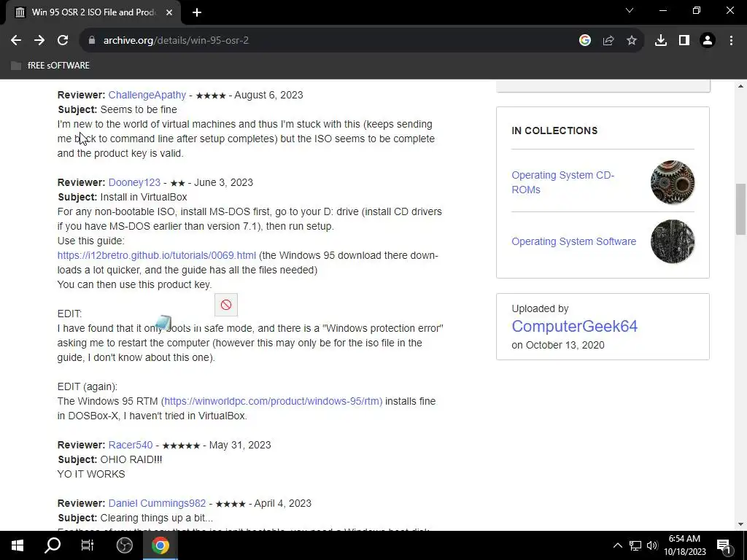This screenshot has width=747, height=560.
Task: Open the notification center icon
Action: [724, 545]
